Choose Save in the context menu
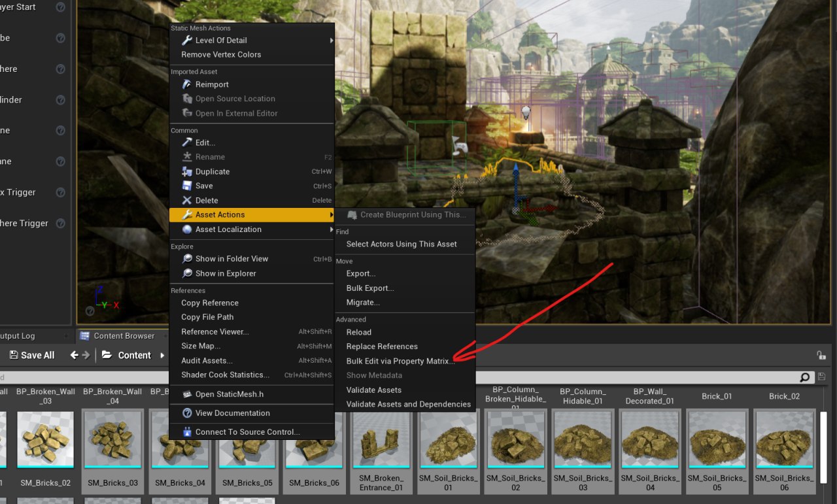Screen dimensions: 837x504 pyautogui.click(x=252, y=186)
